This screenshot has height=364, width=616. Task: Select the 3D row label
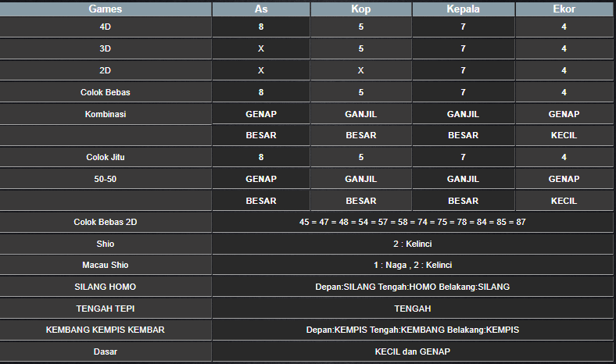coord(106,48)
